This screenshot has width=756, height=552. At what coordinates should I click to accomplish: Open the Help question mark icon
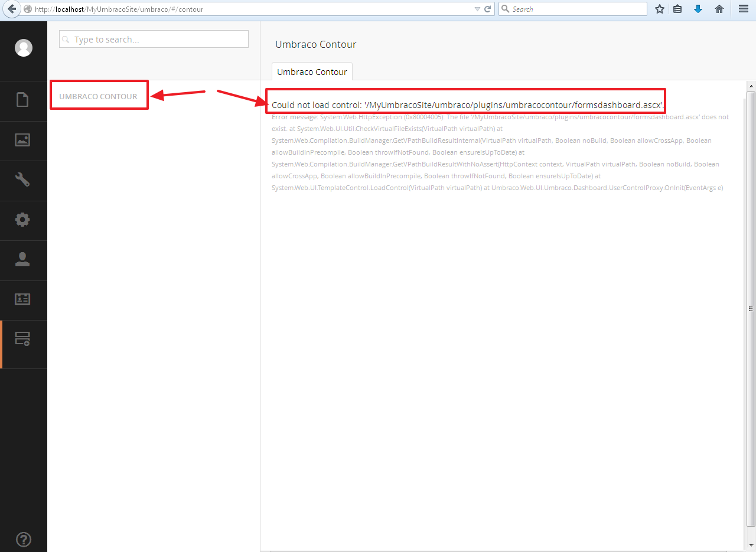24,539
